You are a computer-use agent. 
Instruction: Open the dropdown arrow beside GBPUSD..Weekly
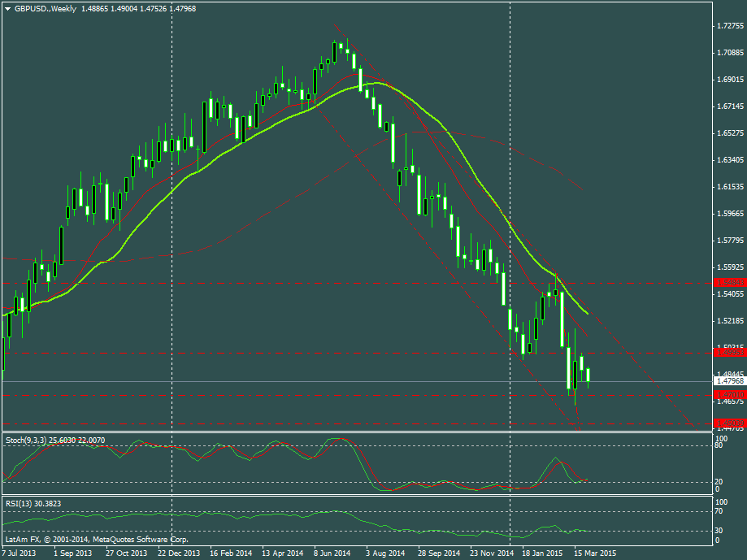pyautogui.click(x=7, y=8)
